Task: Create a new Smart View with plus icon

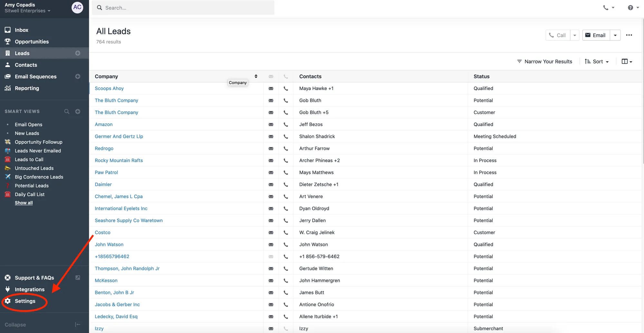Action: point(78,112)
